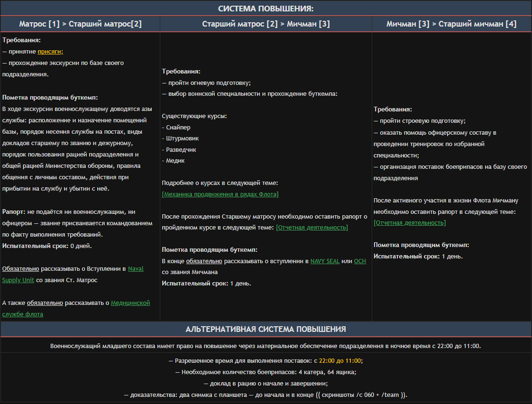Click the "Матрос [1] > Старший матрос[2]" column heading

point(81,24)
